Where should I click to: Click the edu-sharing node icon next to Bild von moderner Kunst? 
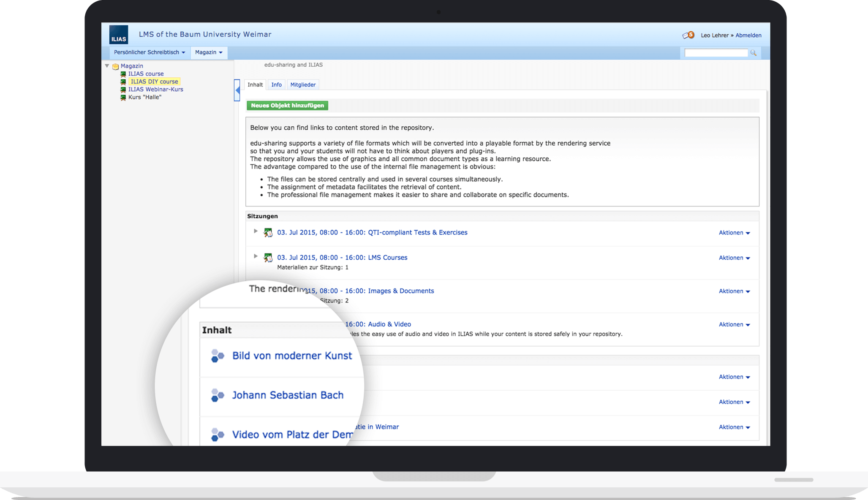tap(217, 355)
